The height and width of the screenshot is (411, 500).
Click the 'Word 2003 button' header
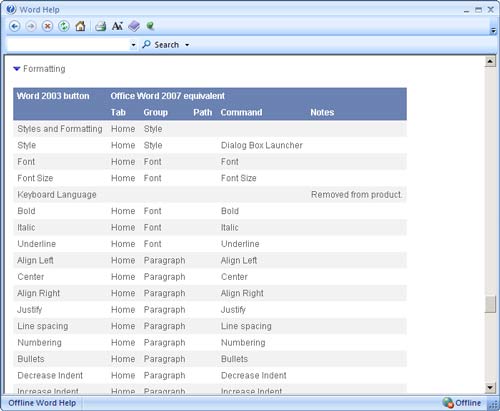pyautogui.click(x=53, y=96)
